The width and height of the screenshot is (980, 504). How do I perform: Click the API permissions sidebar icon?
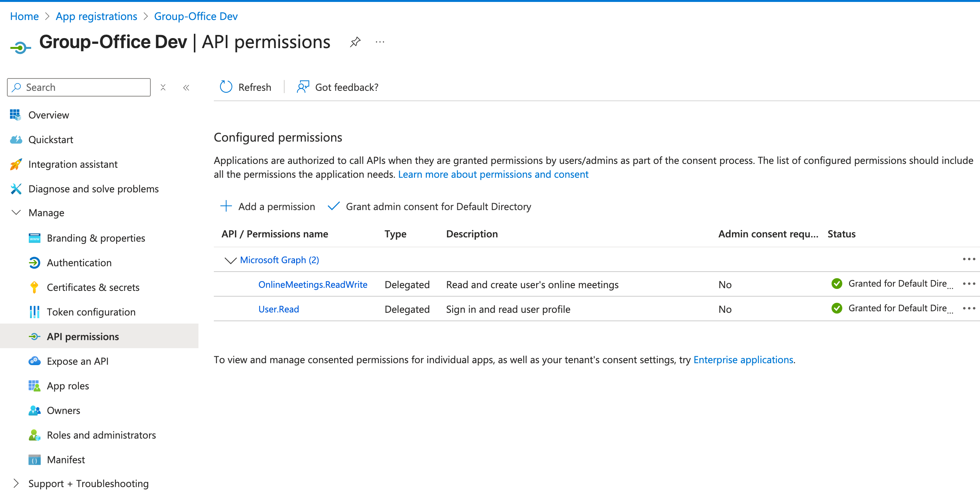click(35, 337)
